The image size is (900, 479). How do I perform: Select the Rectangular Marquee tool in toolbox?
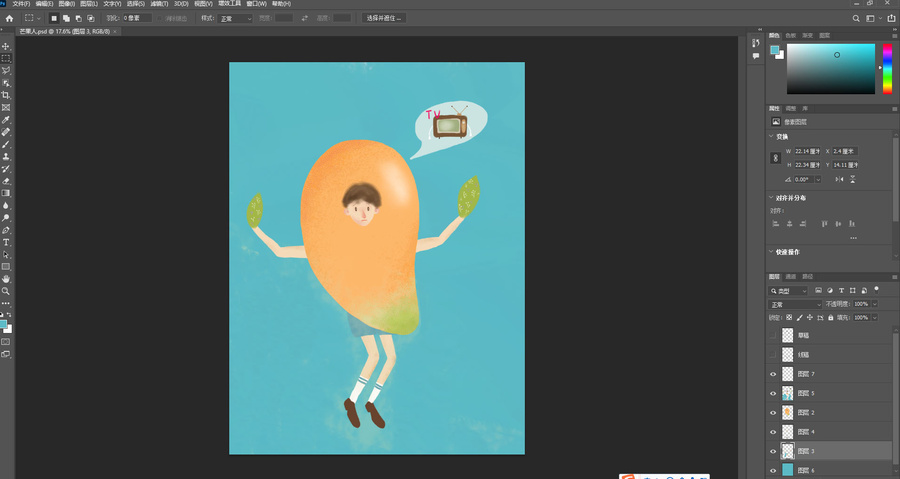click(x=6, y=59)
